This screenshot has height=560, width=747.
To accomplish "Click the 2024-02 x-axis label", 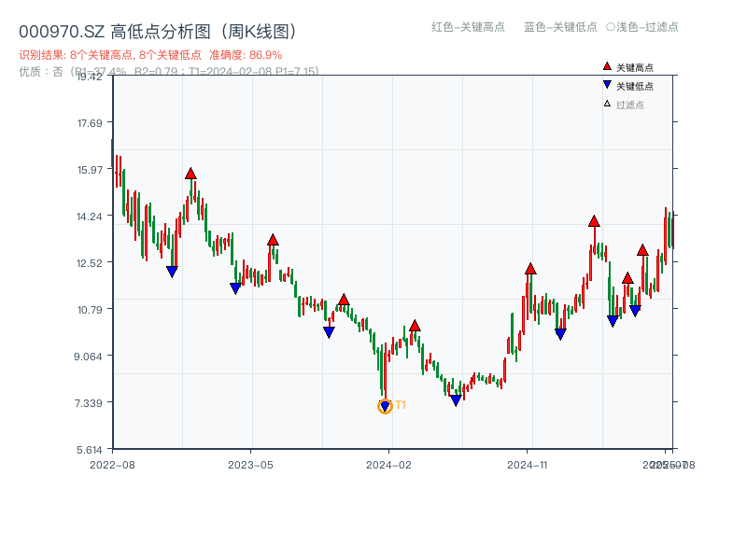I will coord(388,465).
